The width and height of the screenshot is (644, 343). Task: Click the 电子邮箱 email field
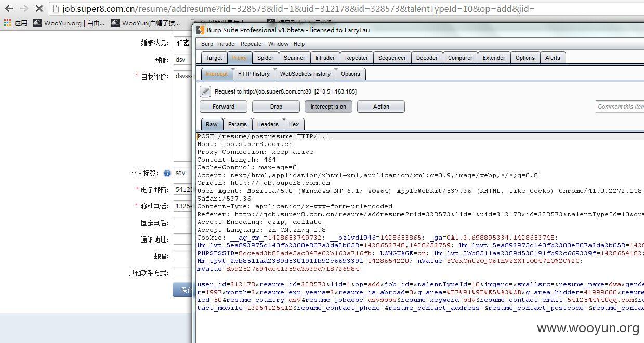click(x=183, y=190)
